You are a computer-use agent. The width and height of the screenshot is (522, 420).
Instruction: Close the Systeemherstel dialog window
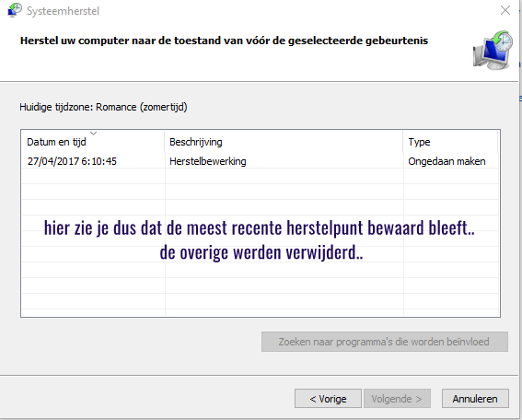tap(505, 10)
